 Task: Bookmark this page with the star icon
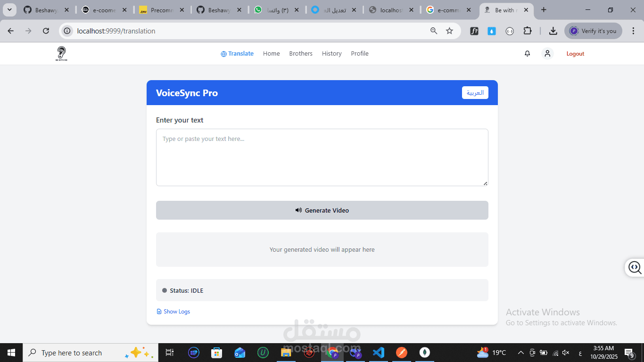point(449,31)
